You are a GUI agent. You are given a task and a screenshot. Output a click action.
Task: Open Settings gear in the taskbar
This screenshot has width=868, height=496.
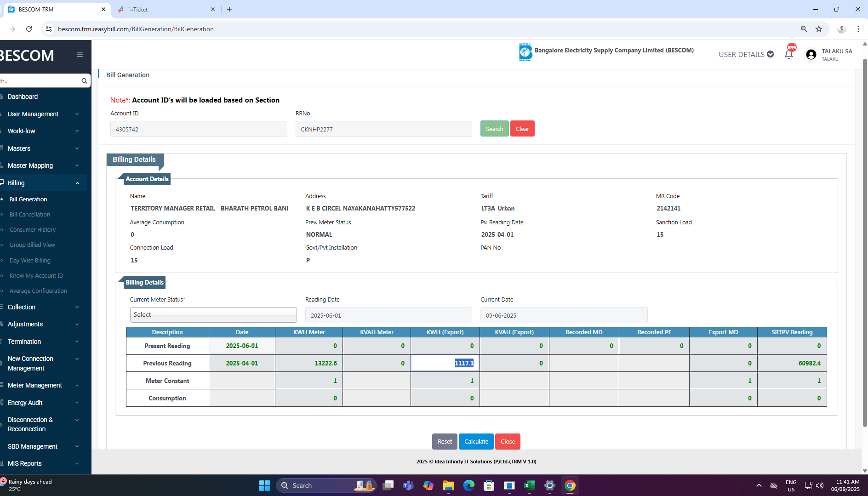pyautogui.click(x=550, y=485)
